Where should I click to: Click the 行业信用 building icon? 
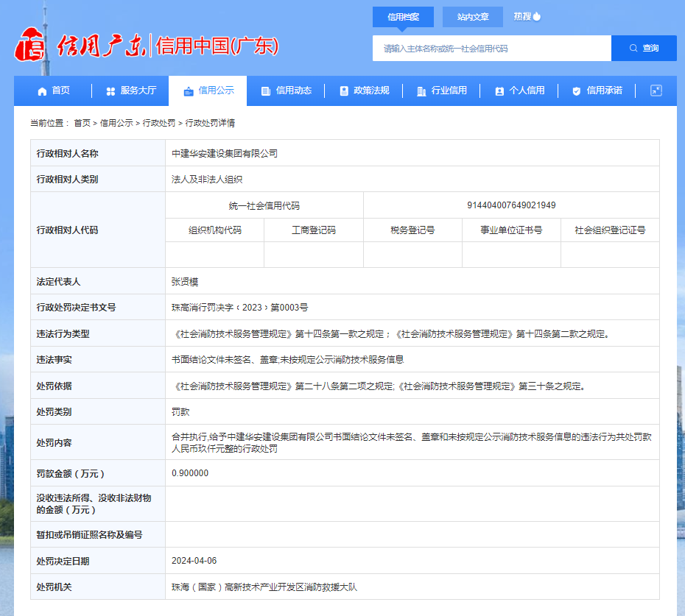click(421, 91)
